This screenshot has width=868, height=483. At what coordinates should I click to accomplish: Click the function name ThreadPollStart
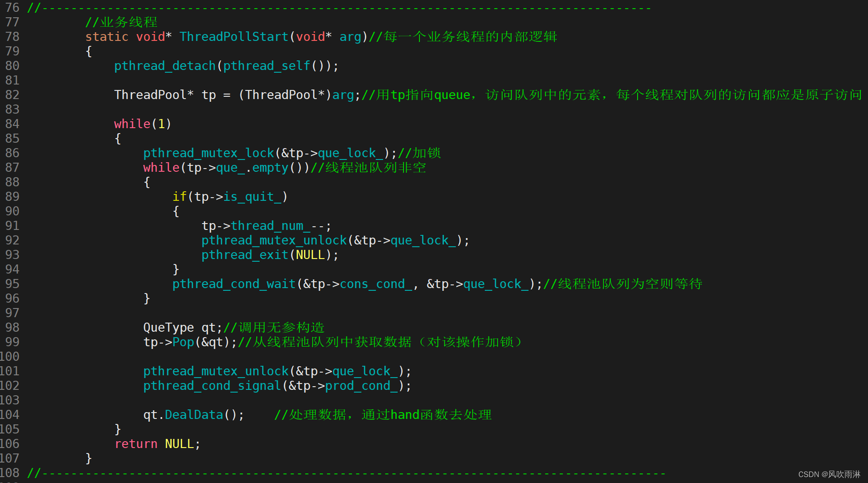(x=234, y=37)
